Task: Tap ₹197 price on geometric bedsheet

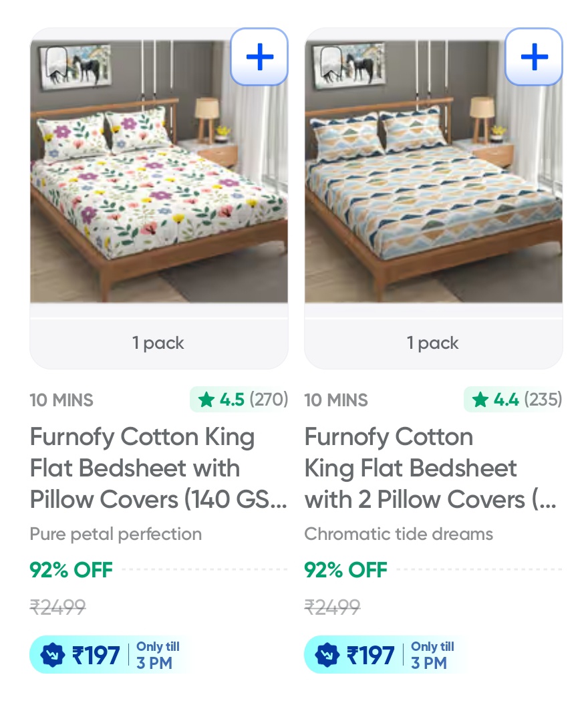Action: (371, 655)
